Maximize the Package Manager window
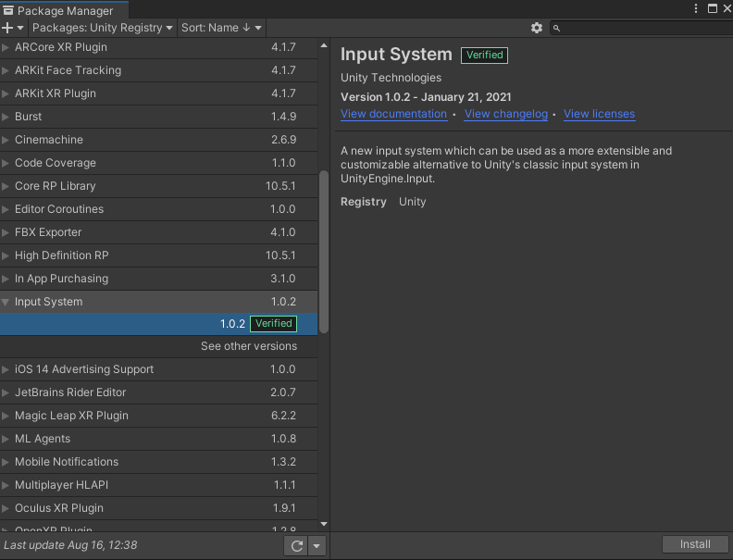This screenshot has width=733, height=560. (x=713, y=8)
